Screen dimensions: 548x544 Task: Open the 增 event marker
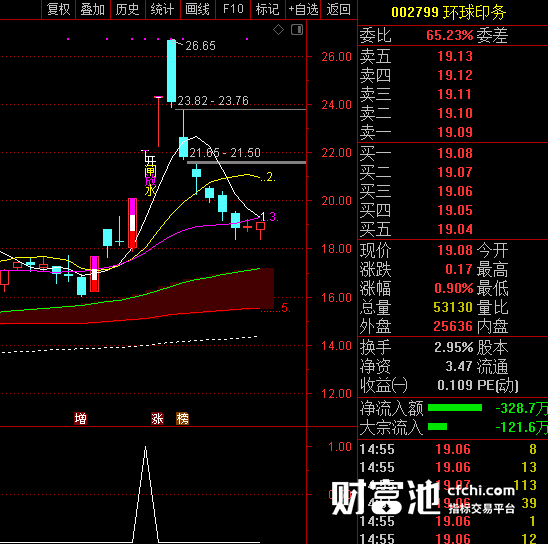(x=80, y=418)
